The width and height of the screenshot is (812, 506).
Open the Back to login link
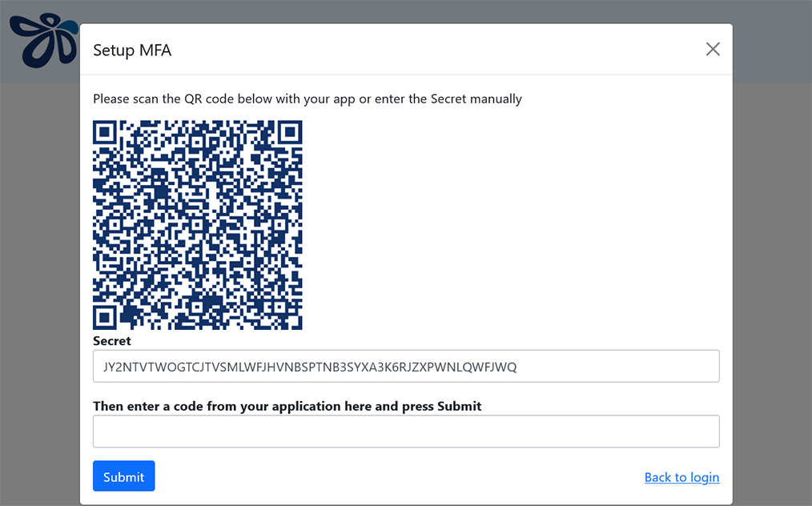pyautogui.click(x=681, y=477)
